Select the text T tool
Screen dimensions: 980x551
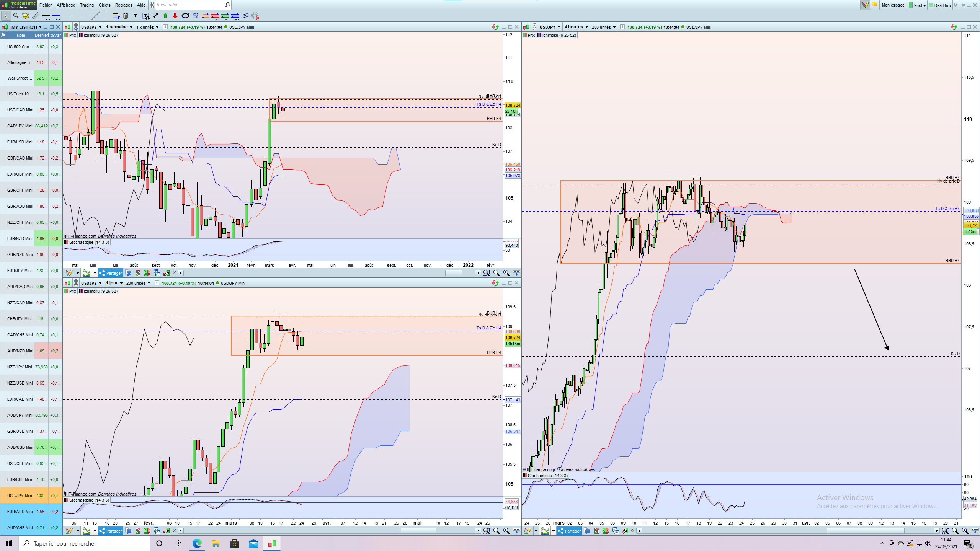click(x=135, y=16)
